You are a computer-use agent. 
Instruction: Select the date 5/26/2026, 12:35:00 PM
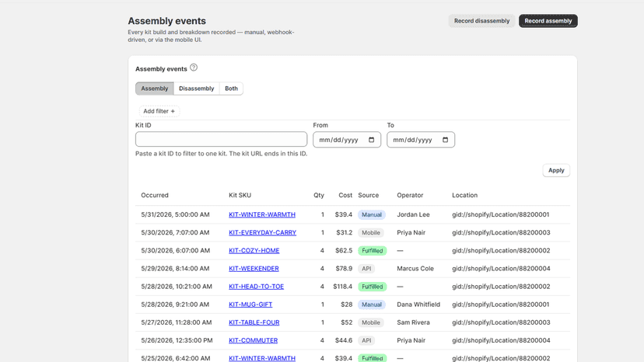(x=177, y=341)
